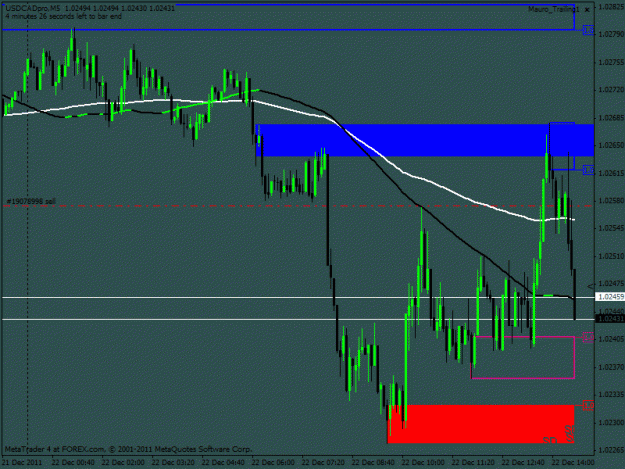Click the magenta 1.0 label near 1.02405

pos(588,338)
